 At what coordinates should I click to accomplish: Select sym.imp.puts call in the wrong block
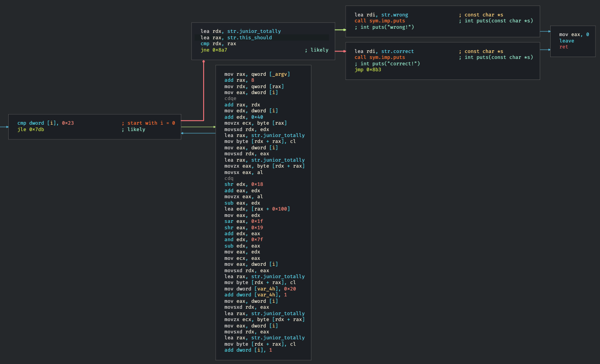point(386,21)
